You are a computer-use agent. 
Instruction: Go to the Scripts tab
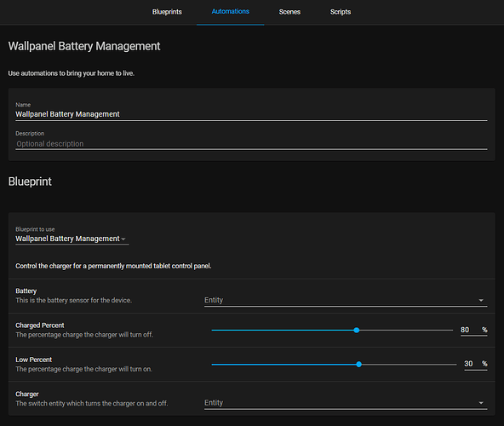[341, 12]
